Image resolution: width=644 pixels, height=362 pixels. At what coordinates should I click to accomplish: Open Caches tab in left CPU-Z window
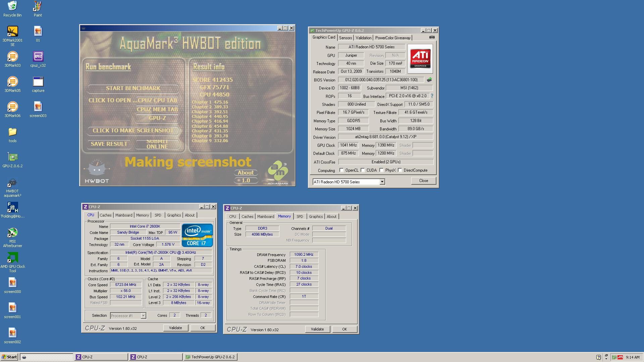(105, 215)
